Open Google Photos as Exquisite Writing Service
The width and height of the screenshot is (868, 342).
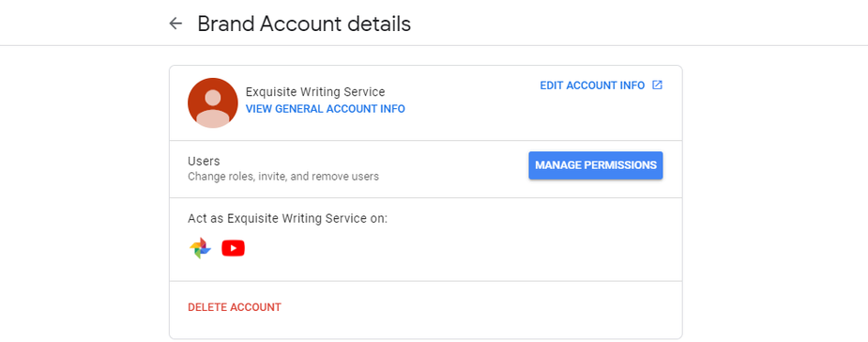200,248
